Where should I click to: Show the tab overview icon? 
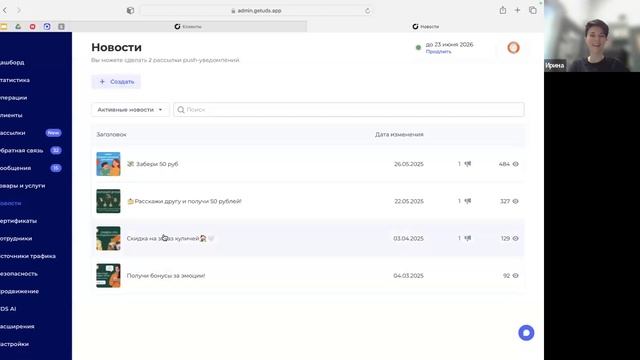533,10
